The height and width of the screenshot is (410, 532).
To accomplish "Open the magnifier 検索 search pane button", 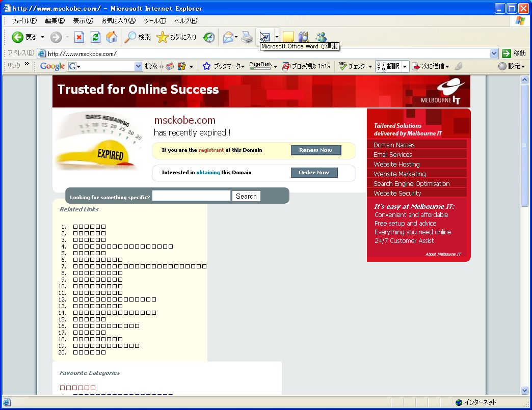I will (138, 37).
